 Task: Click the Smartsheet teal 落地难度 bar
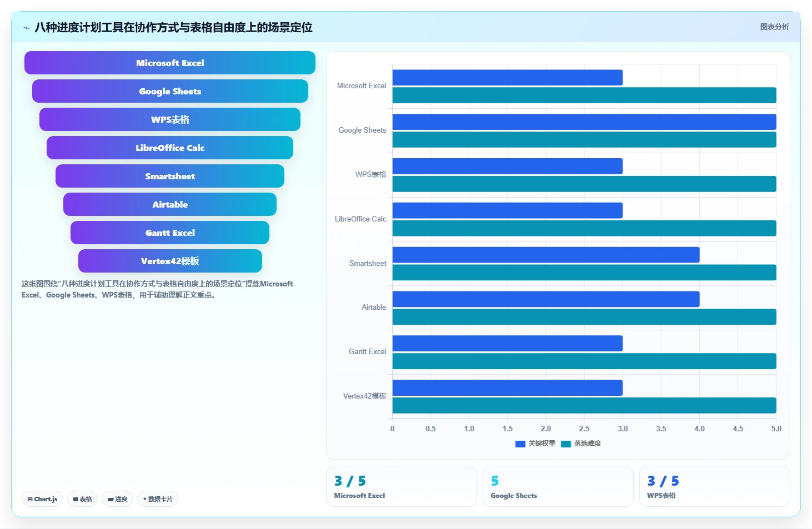[x=584, y=273]
